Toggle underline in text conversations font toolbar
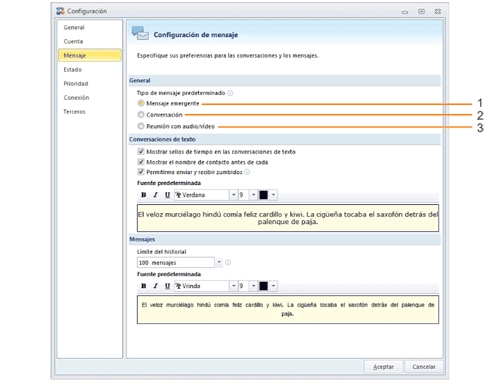Viewport: 500px width, 381px height. click(167, 195)
